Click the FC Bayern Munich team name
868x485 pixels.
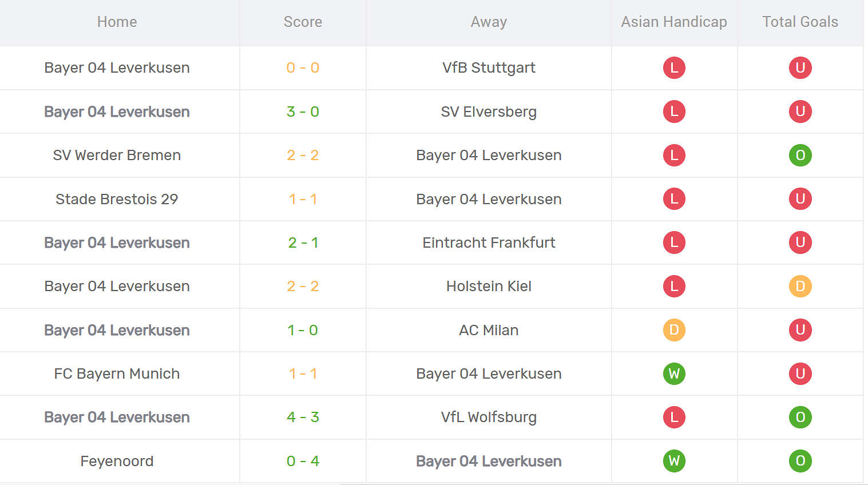117,373
